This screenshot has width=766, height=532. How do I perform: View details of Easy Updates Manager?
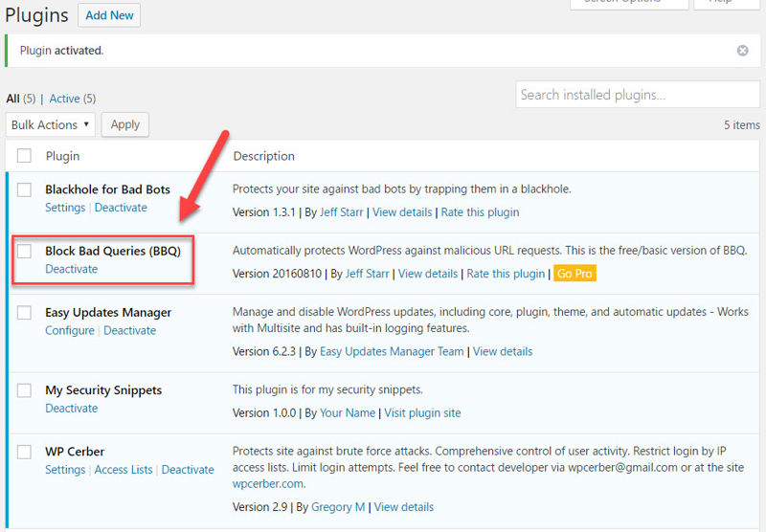503,351
